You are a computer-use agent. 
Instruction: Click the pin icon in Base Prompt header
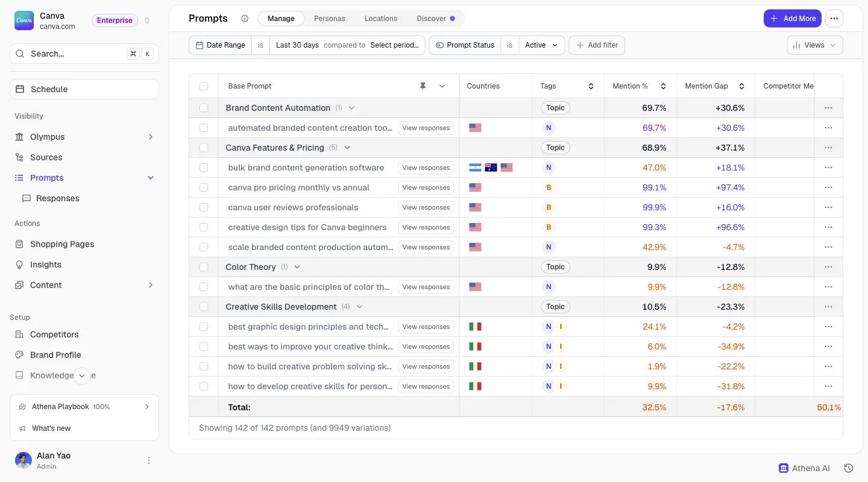coord(423,86)
